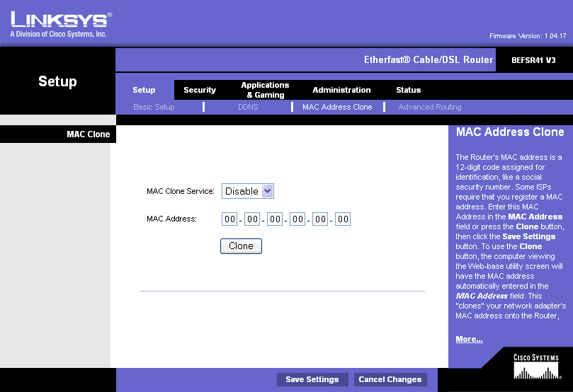Click the Linksys logo
Image resolution: width=573 pixels, height=392 pixels.
61,20
